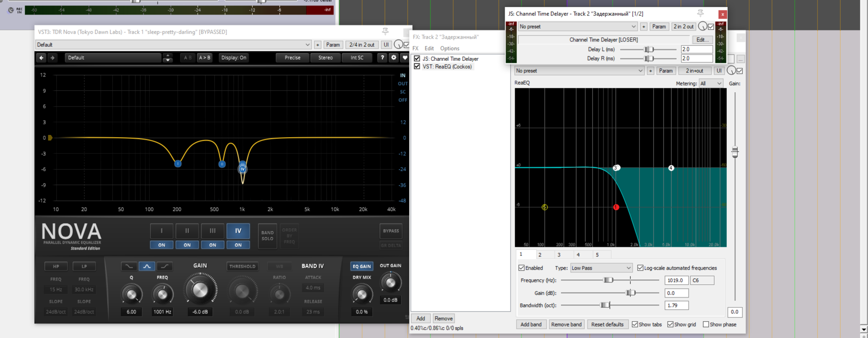This screenshot has width=868, height=338.
Task: Open Nova settings gear
Action: pos(394,58)
